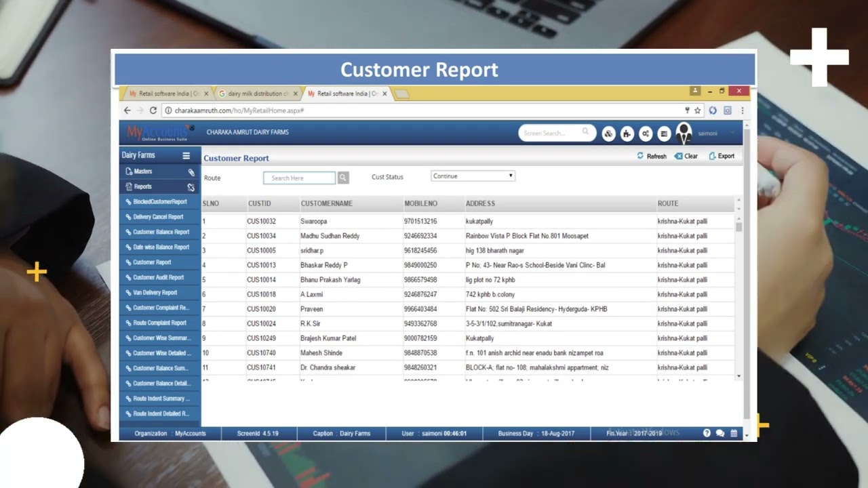
Task: Open the calendar icon in the status bar
Action: 734,433
